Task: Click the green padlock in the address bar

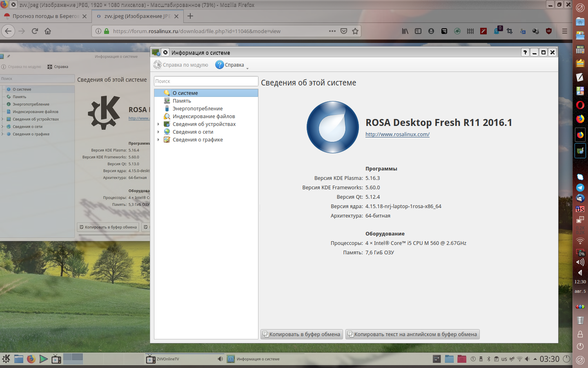Action: tap(107, 31)
